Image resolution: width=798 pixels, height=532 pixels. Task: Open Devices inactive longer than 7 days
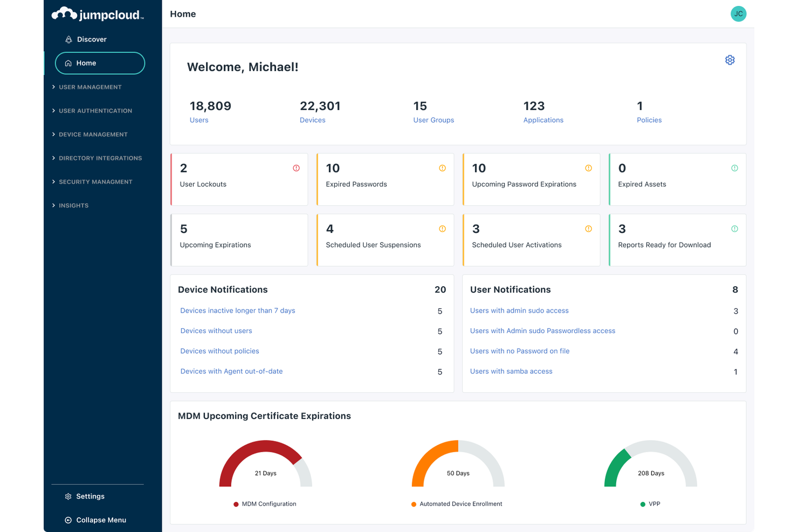(238, 310)
